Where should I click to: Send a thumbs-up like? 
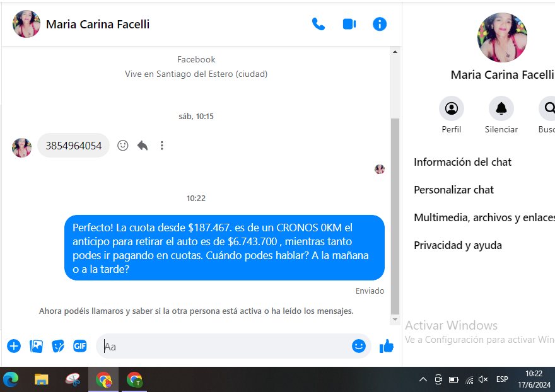(386, 346)
